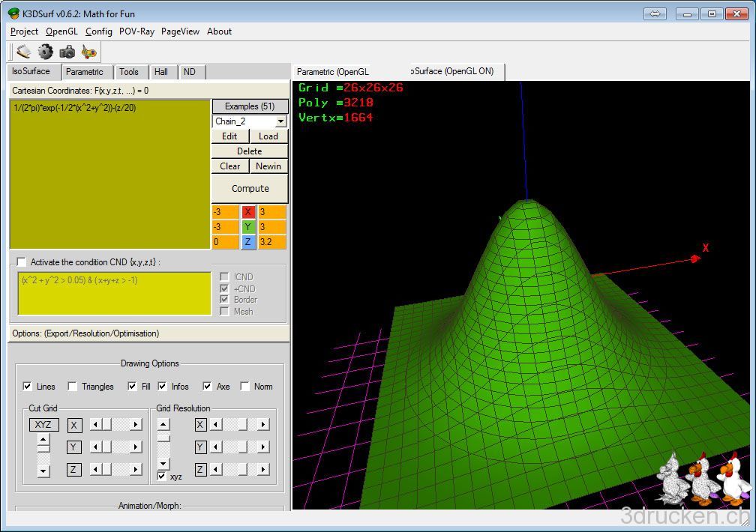Click the red X axis color box
756x532 pixels.
[248, 212]
